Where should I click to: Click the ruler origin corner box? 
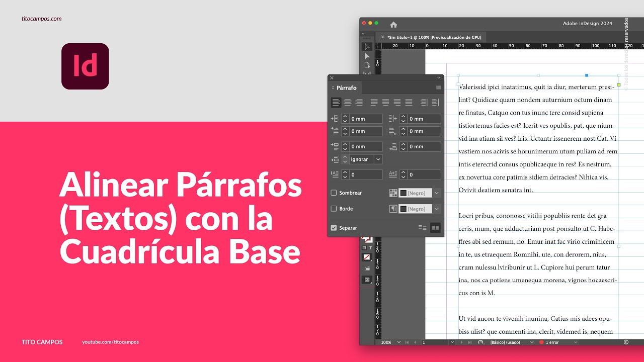(x=378, y=46)
